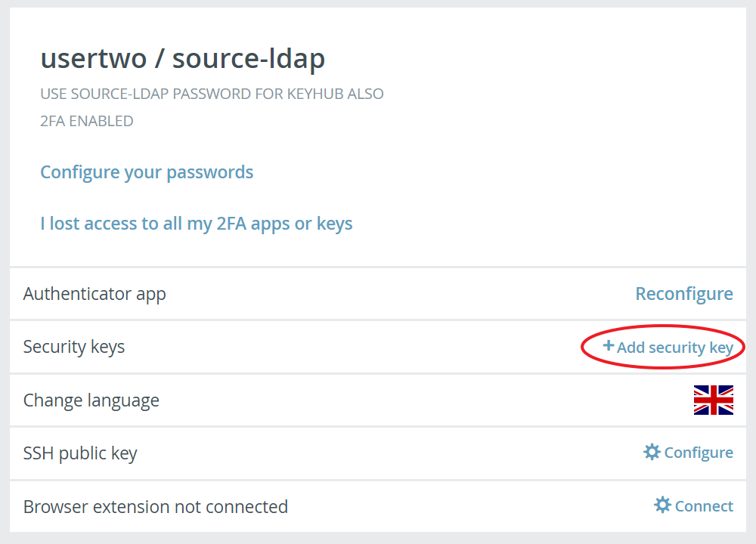Image resolution: width=756 pixels, height=544 pixels.
Task: Click the gear icon for SSH public key
Action: tap(652, 452)
